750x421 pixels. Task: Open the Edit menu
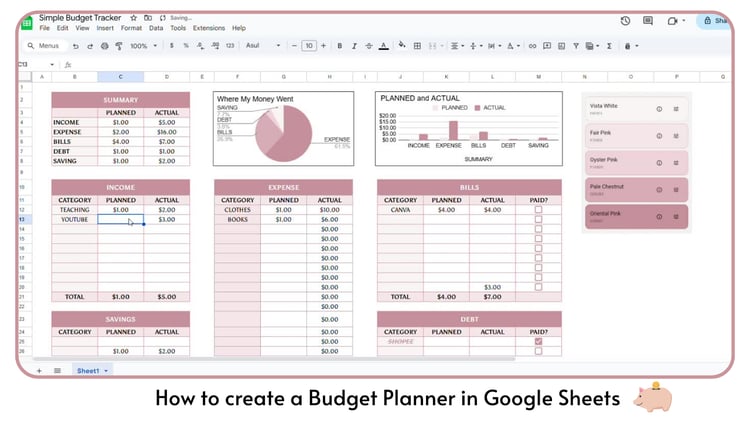(63, 28)
